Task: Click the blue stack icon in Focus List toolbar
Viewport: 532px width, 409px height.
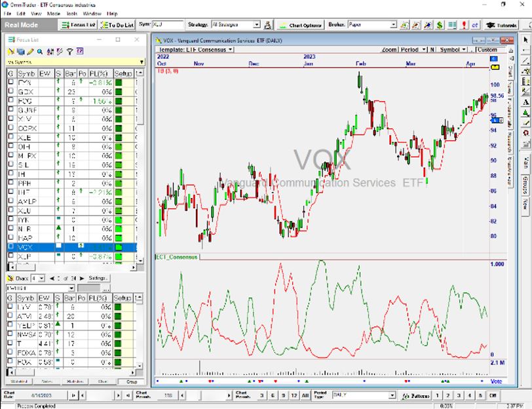Action: click(x=21, y=52)
